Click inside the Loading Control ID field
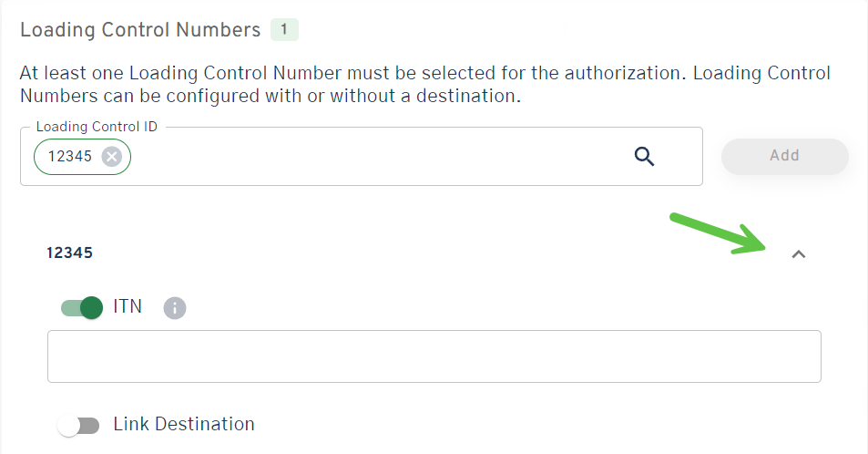868x454 pixels. click(x=364, y=157)
